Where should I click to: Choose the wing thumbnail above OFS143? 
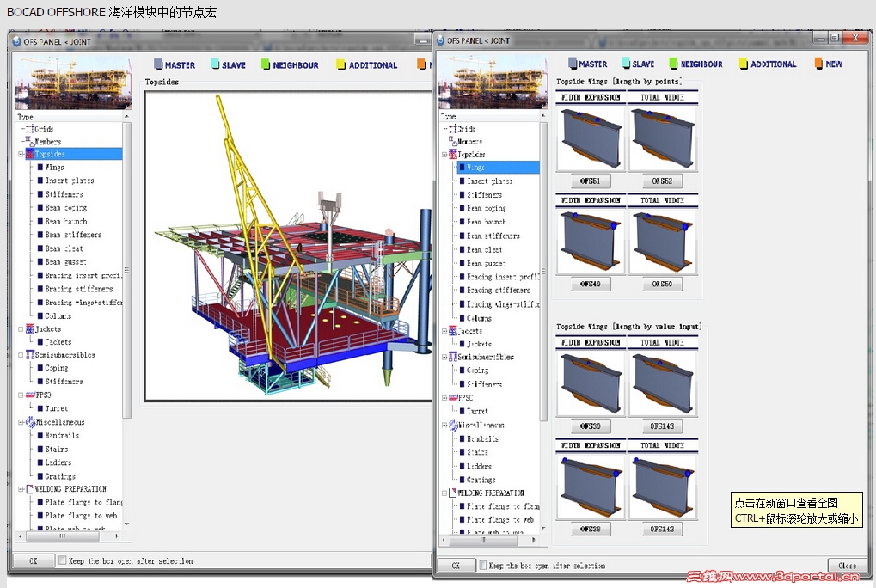663,383
